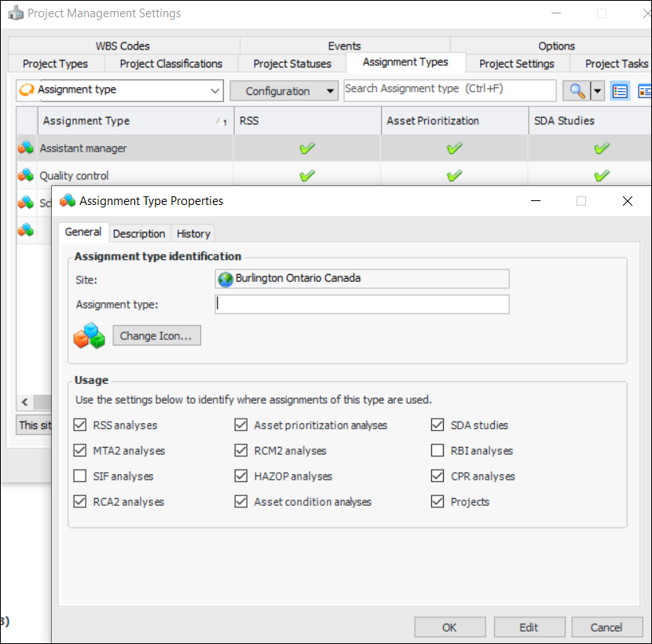Open the Assignment type combo box

[120, 90]
